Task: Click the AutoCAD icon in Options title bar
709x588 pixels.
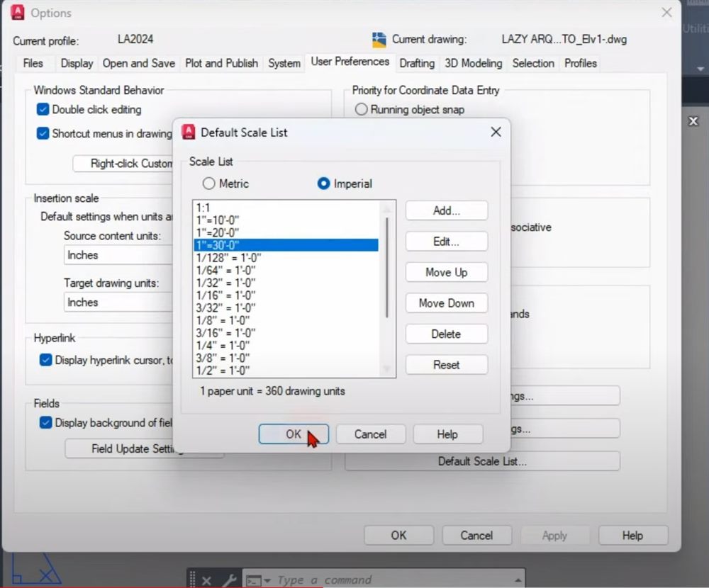Action: [18, 12]
